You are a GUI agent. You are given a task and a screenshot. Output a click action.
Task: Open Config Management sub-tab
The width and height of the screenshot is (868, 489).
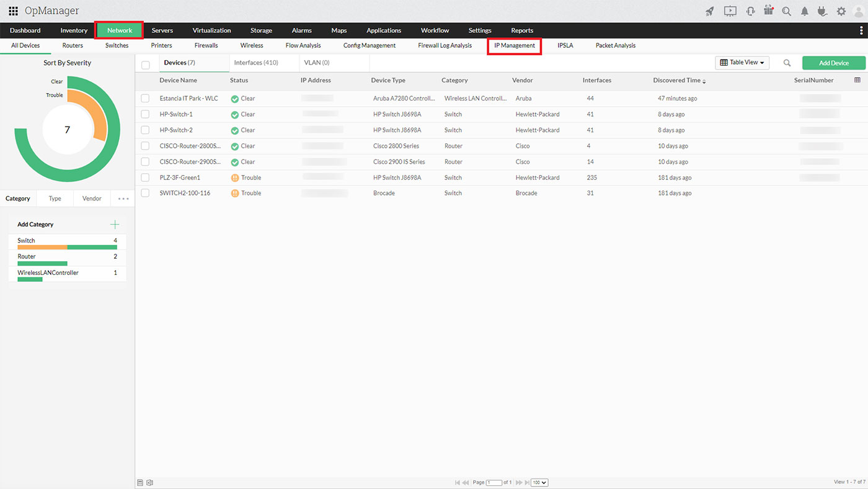tap(370, 46)
